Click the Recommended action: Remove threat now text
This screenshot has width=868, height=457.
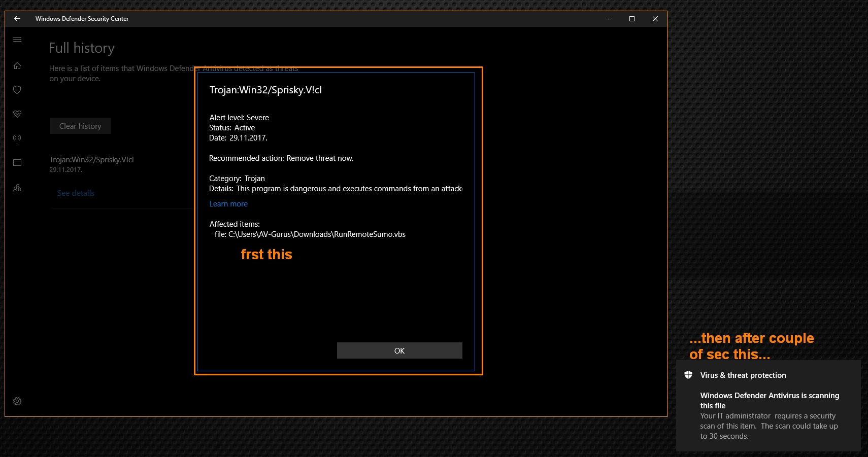pyautogui.click(x=281, y=158)
